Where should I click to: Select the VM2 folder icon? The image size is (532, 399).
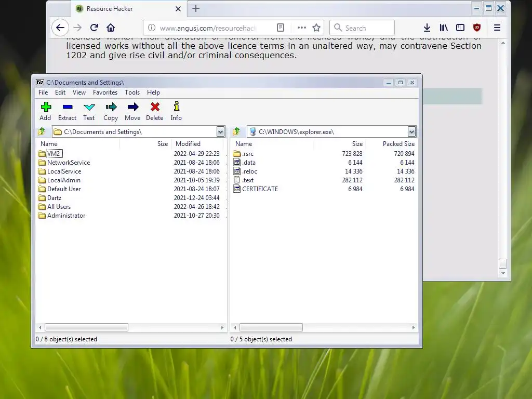point(42,154)
